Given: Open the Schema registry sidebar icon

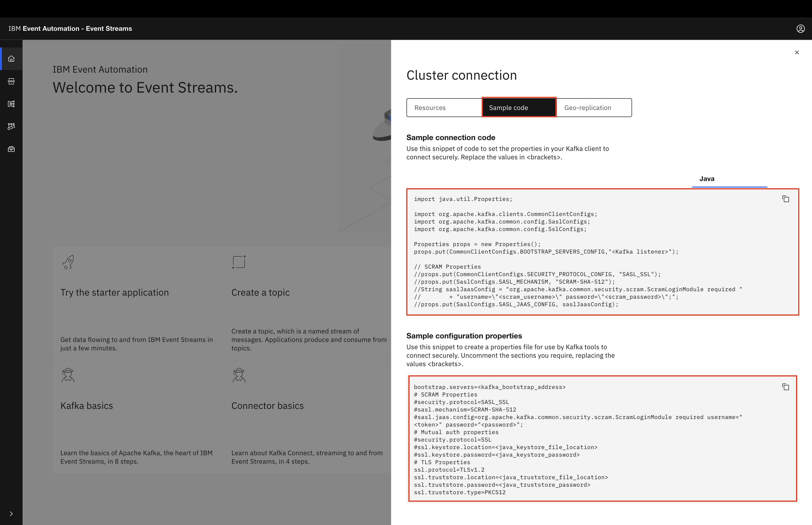Looking at the screenshot, I should click(11, 104).
